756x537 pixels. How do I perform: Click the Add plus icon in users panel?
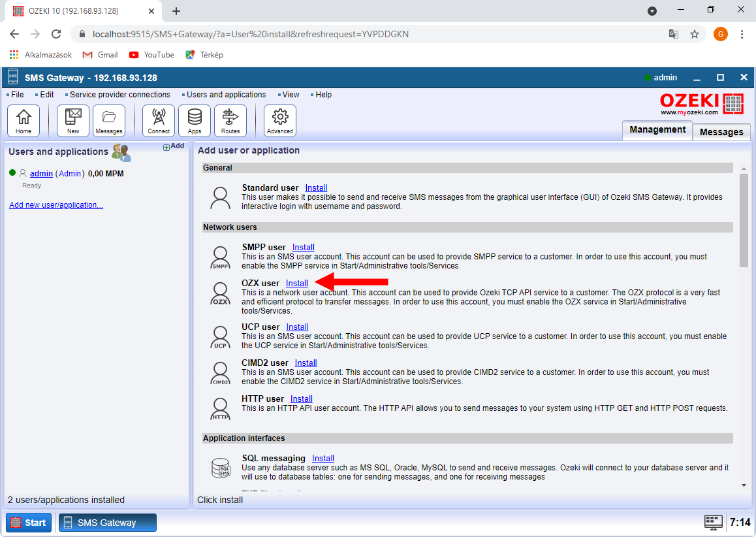166,147
